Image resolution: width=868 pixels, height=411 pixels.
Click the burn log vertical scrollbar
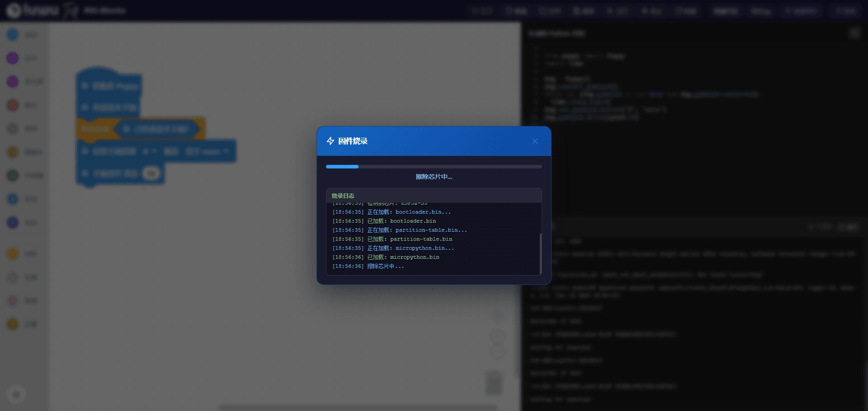click(x=540, y=253)
